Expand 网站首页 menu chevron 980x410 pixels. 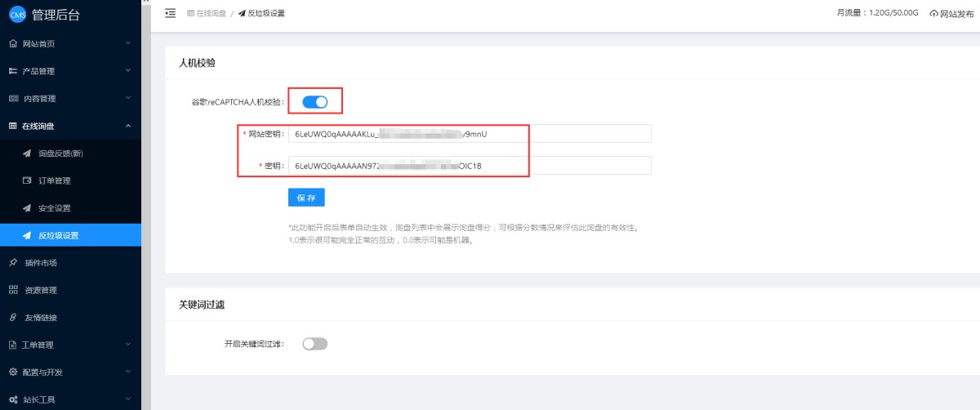[x=128, y=43]
